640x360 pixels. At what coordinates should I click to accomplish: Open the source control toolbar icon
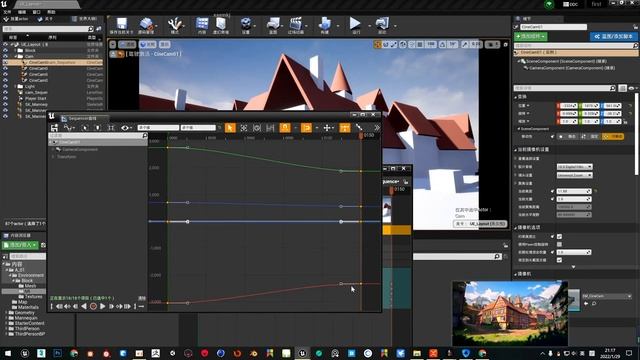(x=146, y=24)
